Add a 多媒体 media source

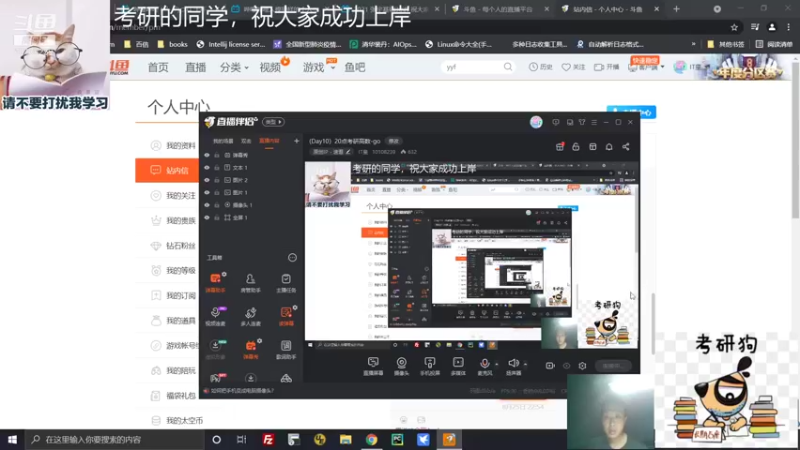(458, 366)
